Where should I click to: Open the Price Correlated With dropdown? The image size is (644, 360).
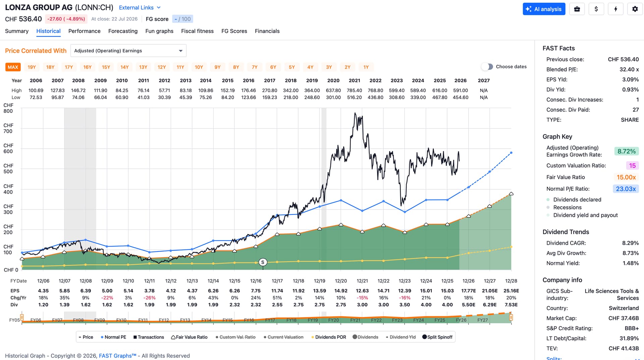[x=128, y=51]
